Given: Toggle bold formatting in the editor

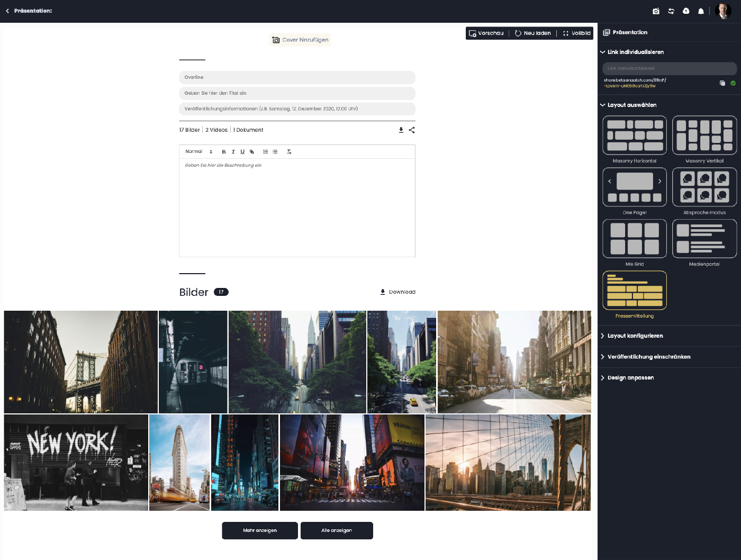Looking at the screenshot, I should pyautogui.click(x=224, y=152).
